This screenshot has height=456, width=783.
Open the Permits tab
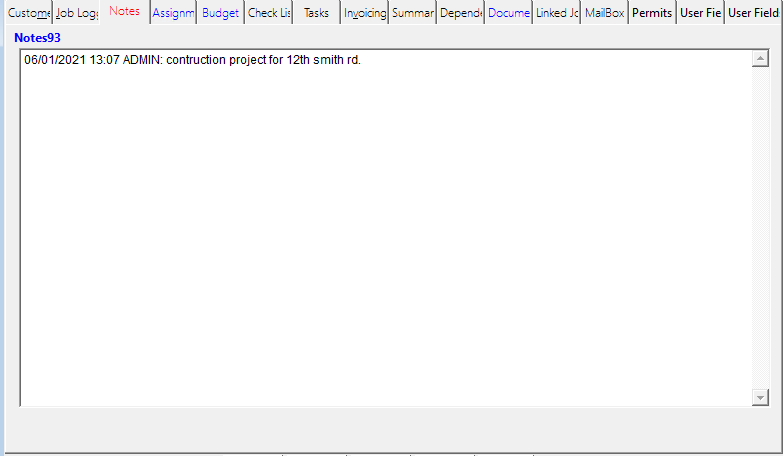click(x=652, y=13)
